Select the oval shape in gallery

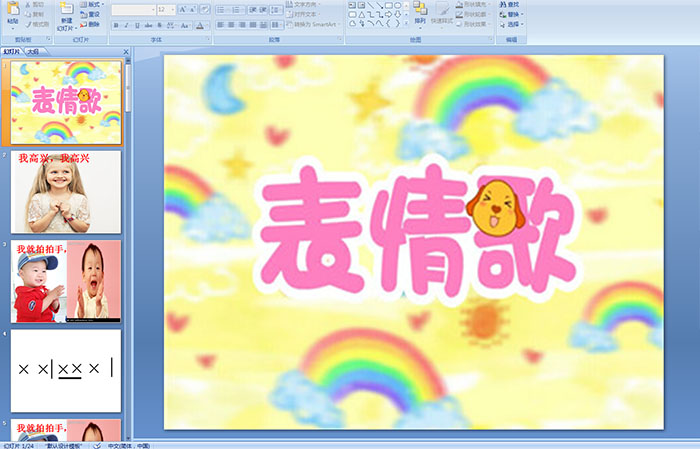[x=397, y=5]
